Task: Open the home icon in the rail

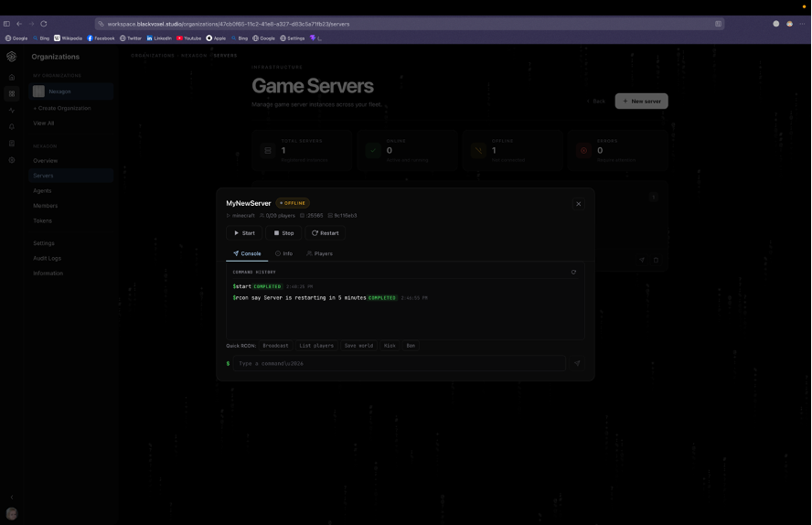Action: pos(11,77)
